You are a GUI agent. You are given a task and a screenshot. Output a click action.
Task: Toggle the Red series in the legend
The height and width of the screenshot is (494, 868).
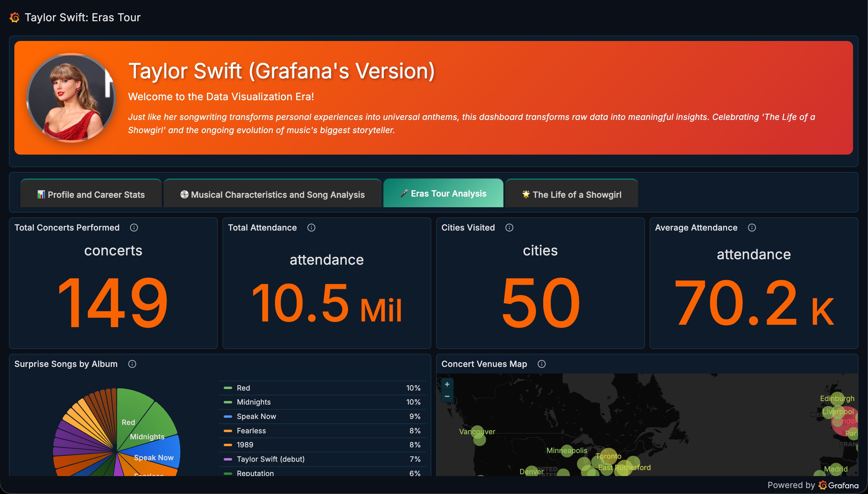coord(243,388)
